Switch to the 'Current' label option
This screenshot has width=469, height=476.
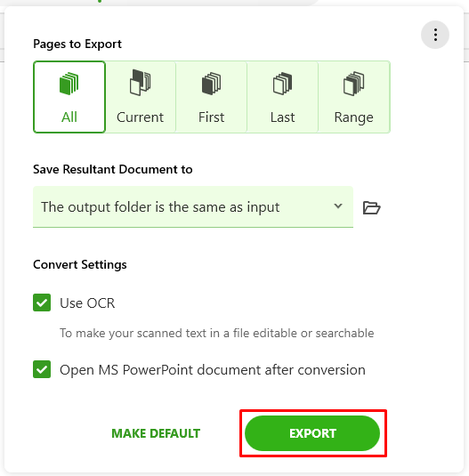click(141, 117)
